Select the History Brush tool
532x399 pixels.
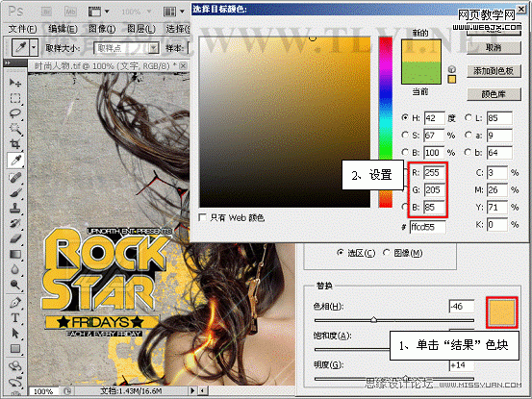15,223
